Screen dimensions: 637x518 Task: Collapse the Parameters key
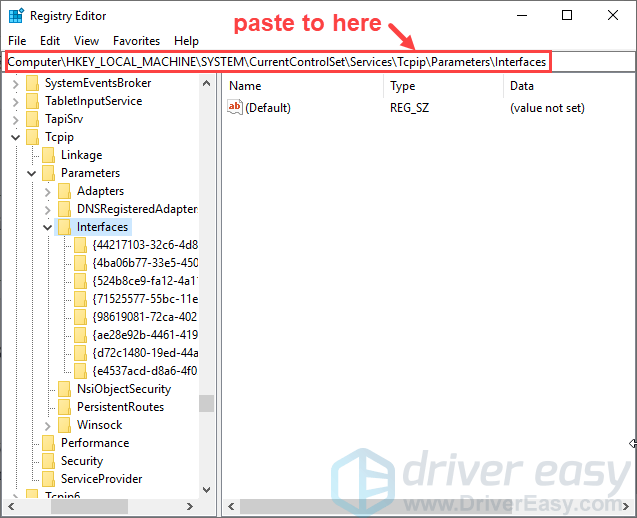click(x=32, y=173)
